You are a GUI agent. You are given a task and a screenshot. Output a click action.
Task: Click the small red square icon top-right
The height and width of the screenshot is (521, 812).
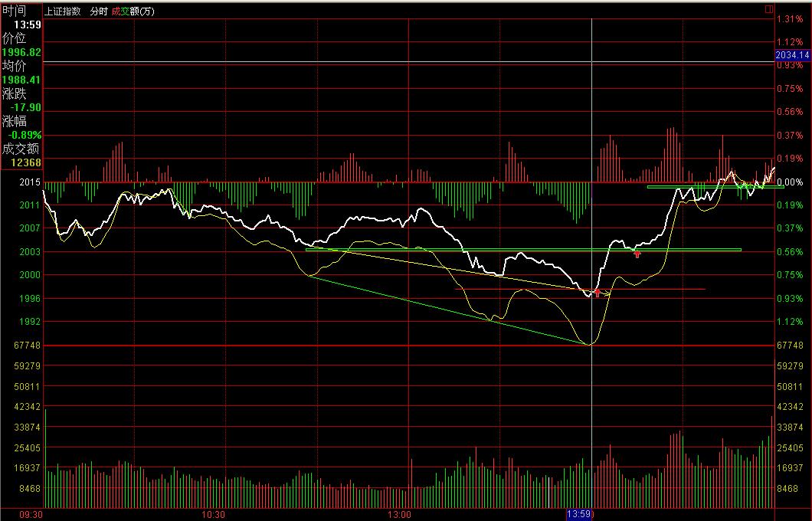(x=768, y=10)
